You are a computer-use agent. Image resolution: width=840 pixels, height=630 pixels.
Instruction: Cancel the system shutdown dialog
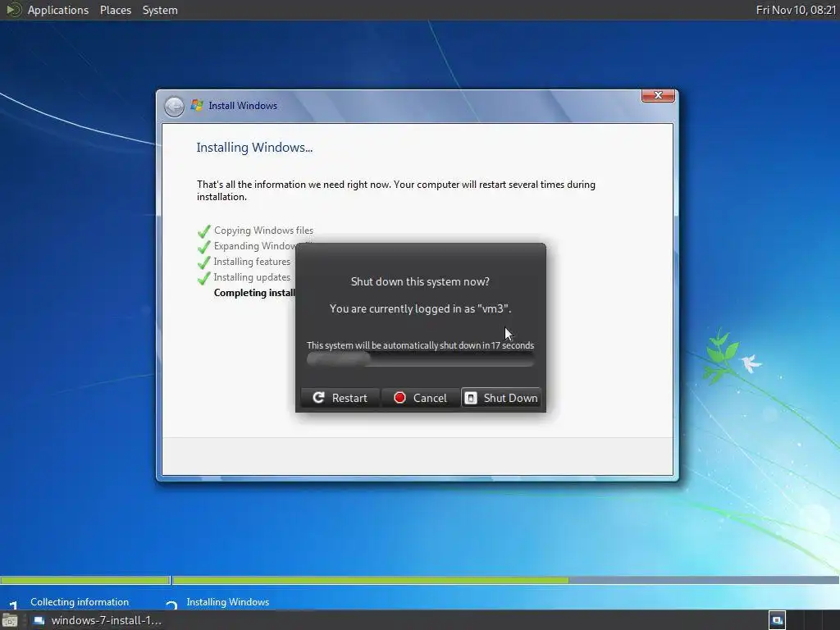(421, 398)
